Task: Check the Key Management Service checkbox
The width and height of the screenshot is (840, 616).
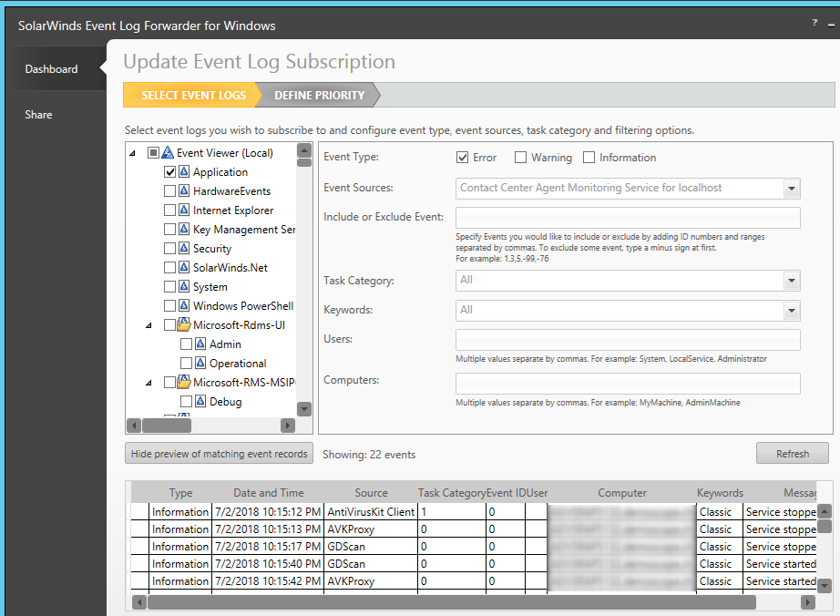Action: pos(169,230)
